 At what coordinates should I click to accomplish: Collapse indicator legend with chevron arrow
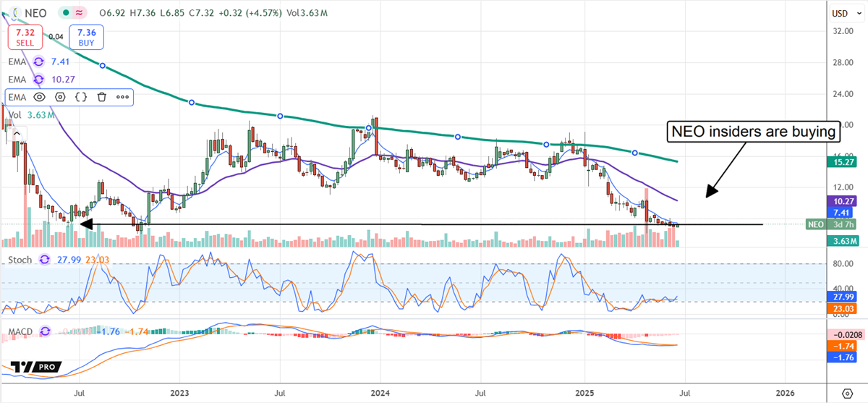(15, 133)
